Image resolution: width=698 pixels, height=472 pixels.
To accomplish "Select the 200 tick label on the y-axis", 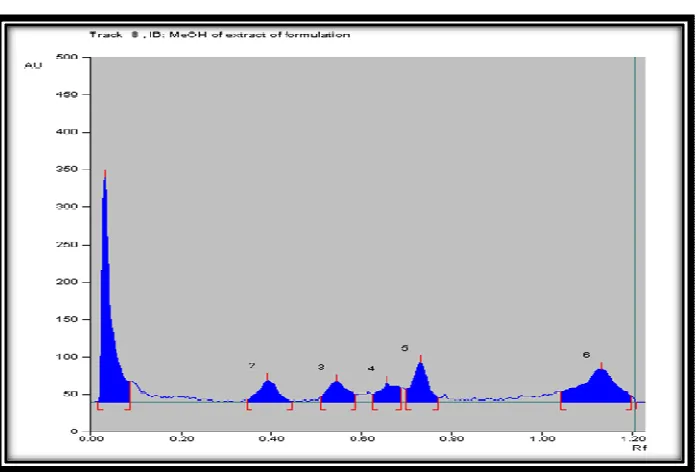I will click(67, 282).
